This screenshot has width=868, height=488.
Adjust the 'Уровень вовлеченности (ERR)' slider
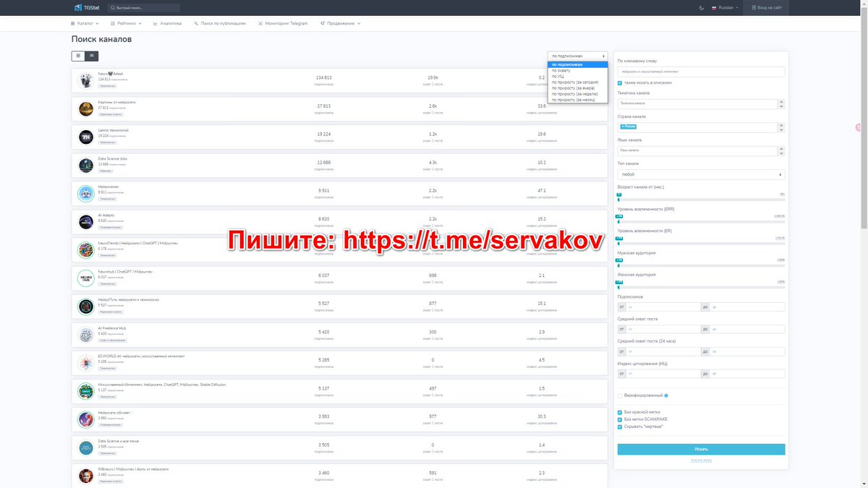coord(619,221)
